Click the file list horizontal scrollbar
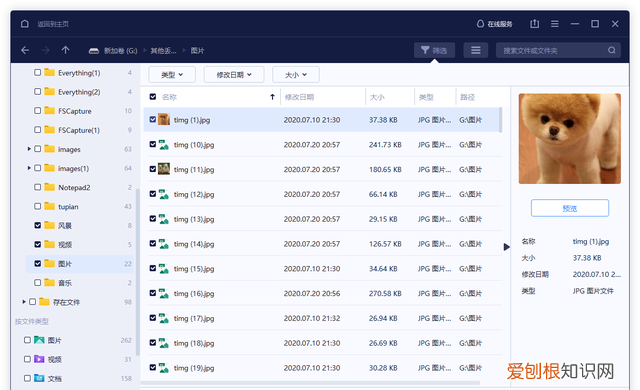Viewport: 640px width, 390px height. (310, 383)
